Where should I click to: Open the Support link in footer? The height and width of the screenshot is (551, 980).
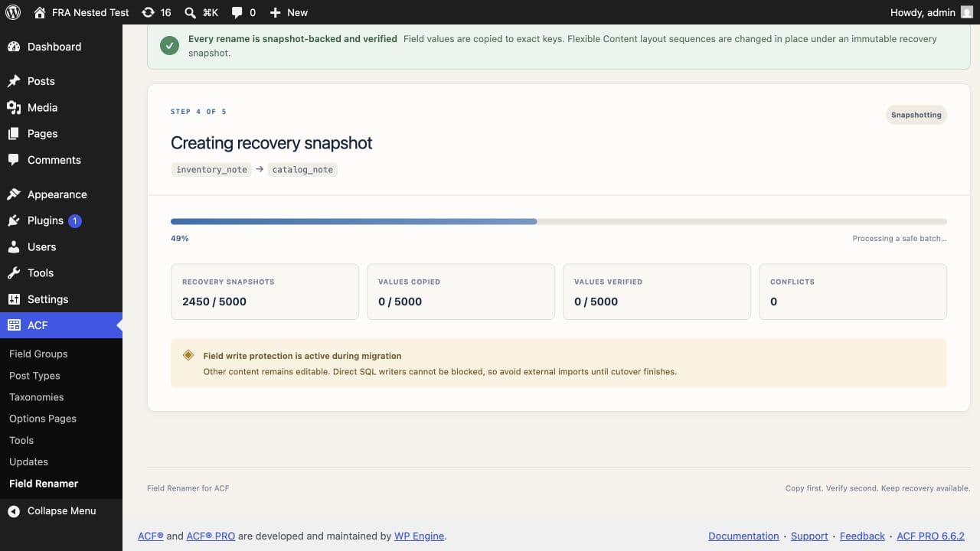click(x=809, y=536)
